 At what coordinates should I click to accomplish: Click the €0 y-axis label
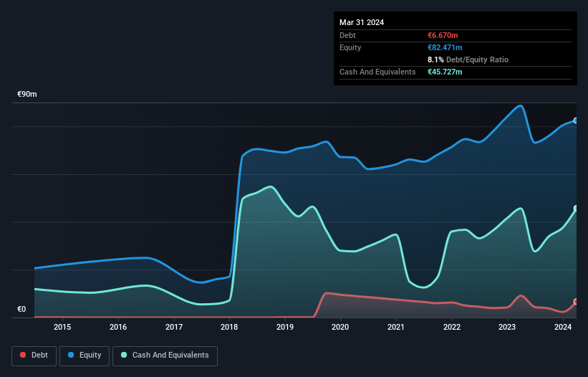tap(21, 309)
